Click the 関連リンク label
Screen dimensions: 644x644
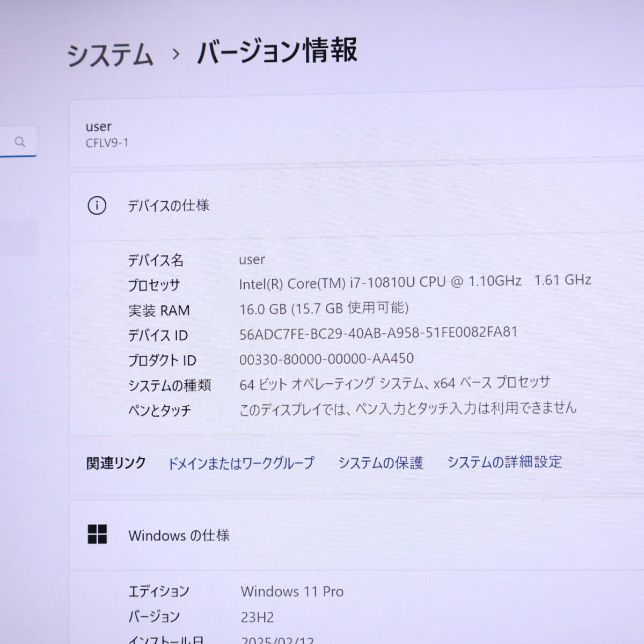[116, 463]
